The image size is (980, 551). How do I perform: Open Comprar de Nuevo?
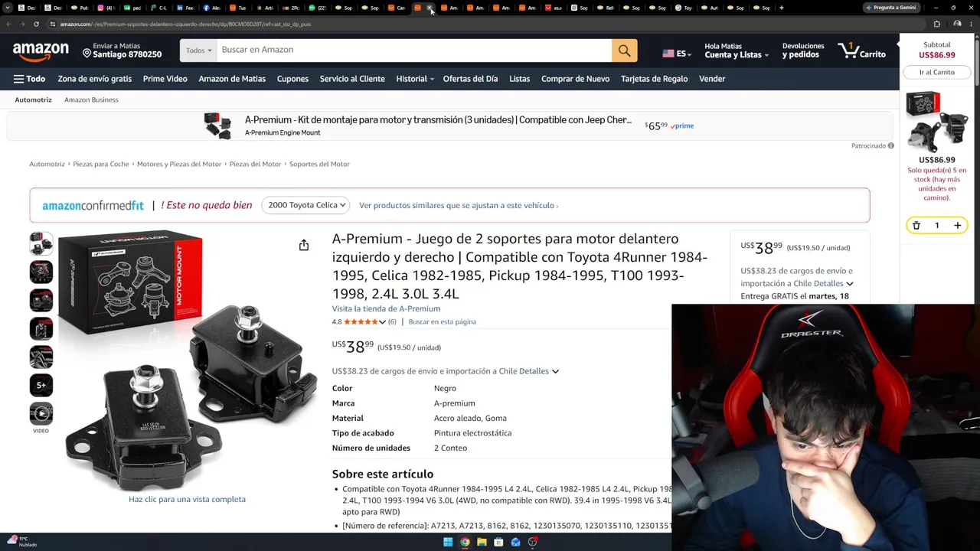pyautogui.click(x=576, y=79)
